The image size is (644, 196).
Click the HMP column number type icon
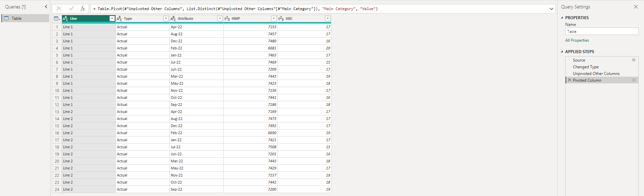[227, 18]
